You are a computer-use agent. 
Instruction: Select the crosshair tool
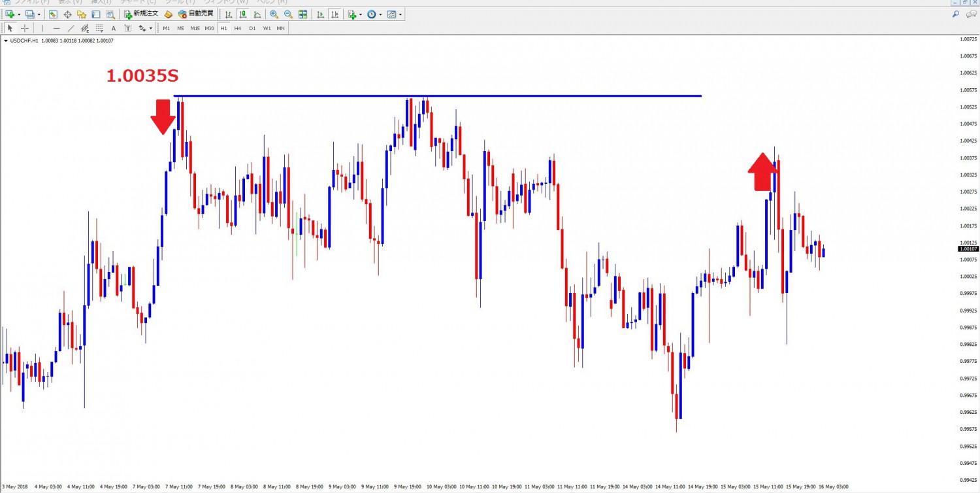coord(25,28)
